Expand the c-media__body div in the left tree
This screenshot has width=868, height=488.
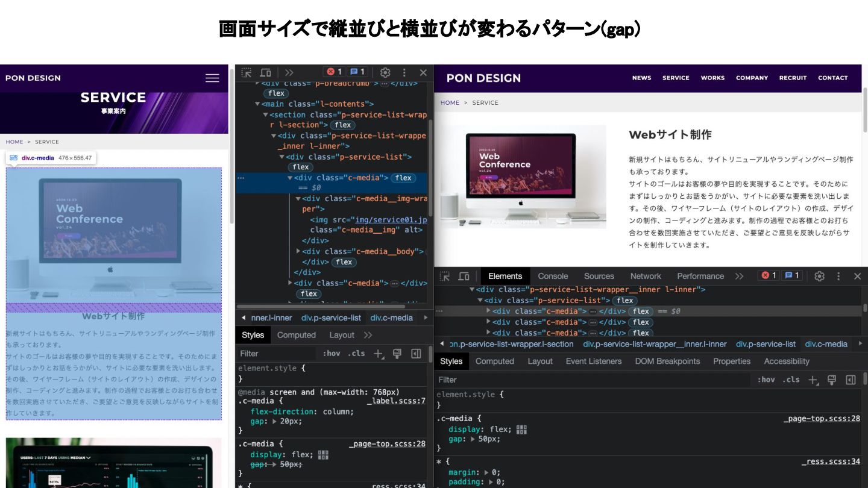click(x=298, y=251)
